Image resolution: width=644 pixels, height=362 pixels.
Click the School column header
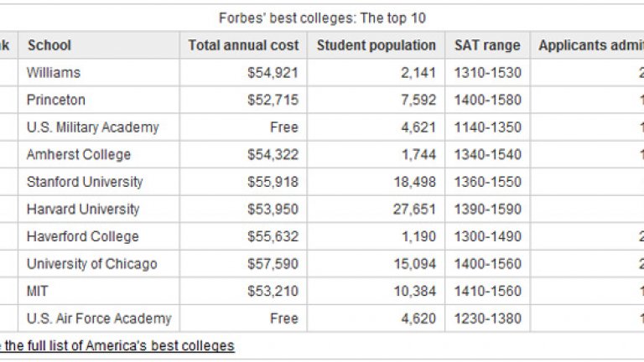point(49,45)
